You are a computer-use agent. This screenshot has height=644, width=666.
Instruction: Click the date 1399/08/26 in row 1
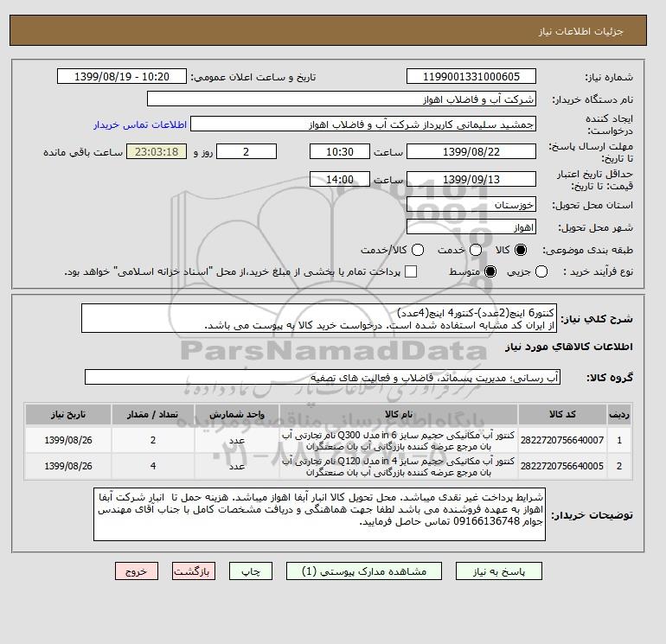68,440
